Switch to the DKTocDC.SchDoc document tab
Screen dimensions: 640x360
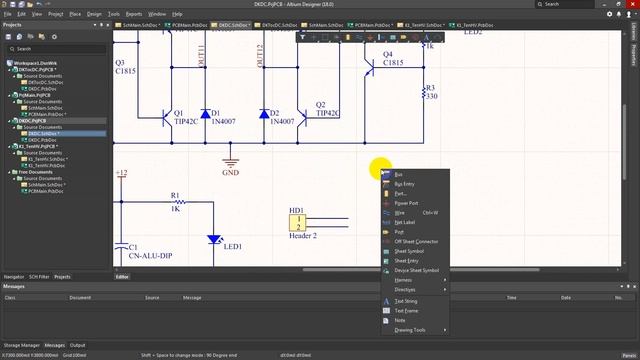[x=276, y=25]
